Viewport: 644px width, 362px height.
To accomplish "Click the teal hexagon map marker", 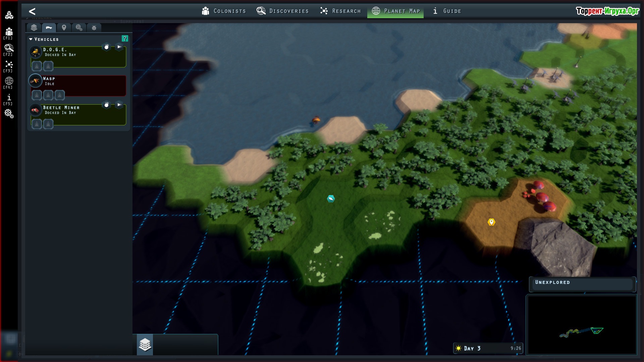I will point(331,199).
